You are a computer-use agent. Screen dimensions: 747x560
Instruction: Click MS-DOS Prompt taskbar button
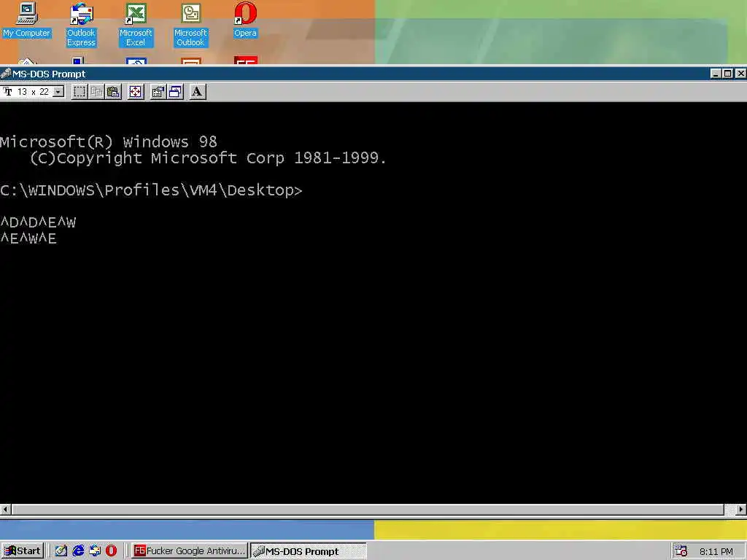tap(309, 551)
